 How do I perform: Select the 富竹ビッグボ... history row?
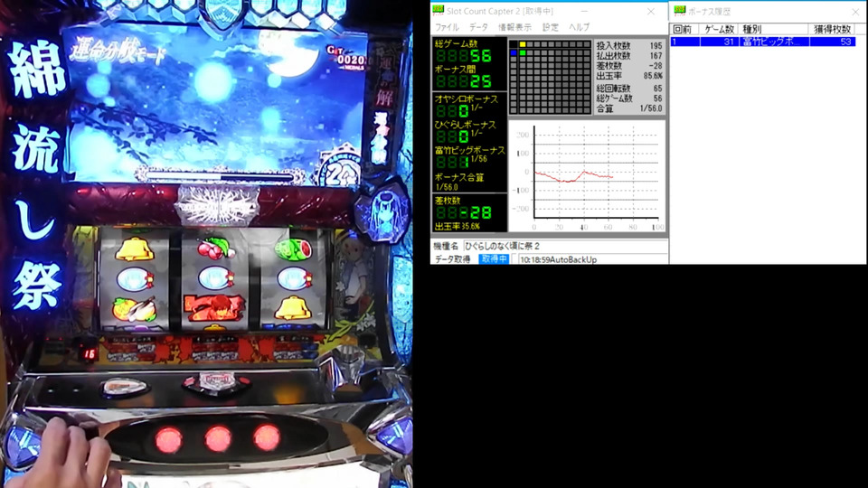coord(763,42)
